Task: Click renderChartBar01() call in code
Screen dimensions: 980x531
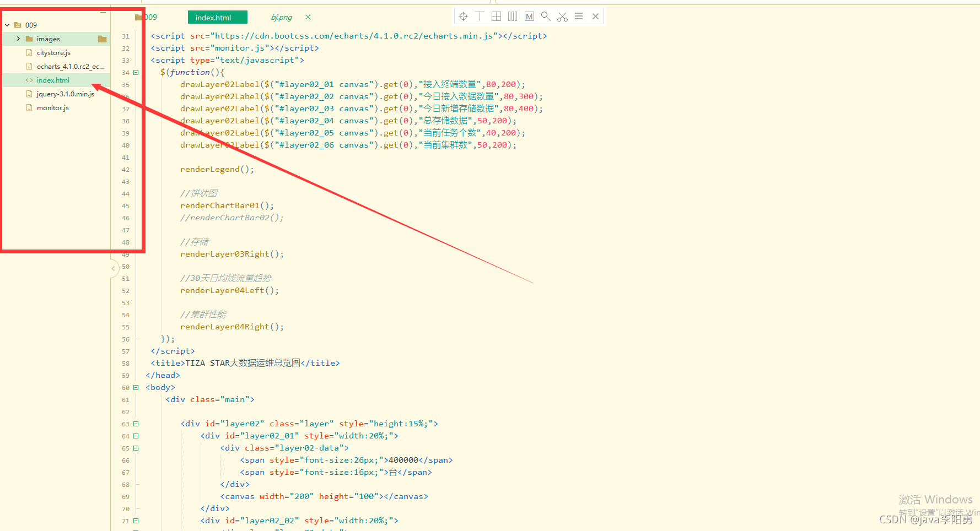Action: pos(227,205)
